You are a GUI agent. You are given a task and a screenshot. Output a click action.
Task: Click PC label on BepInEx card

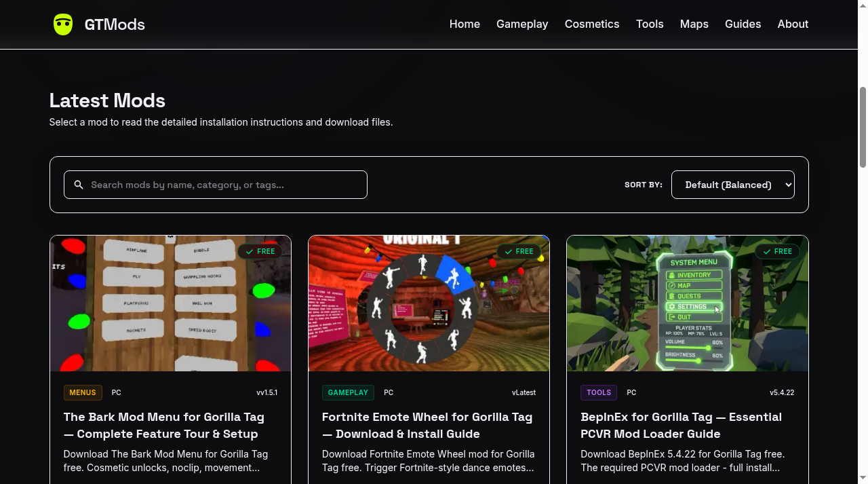(631, 392)
